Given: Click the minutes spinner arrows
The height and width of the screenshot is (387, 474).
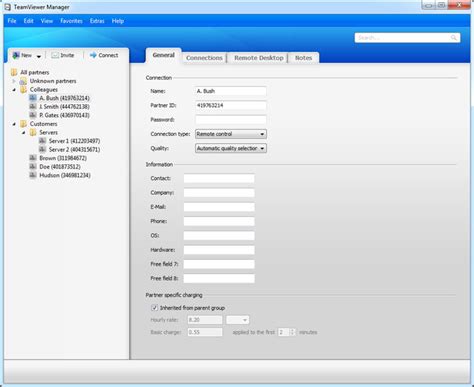Looking at the screenshot, I should (x=292, y=332).
